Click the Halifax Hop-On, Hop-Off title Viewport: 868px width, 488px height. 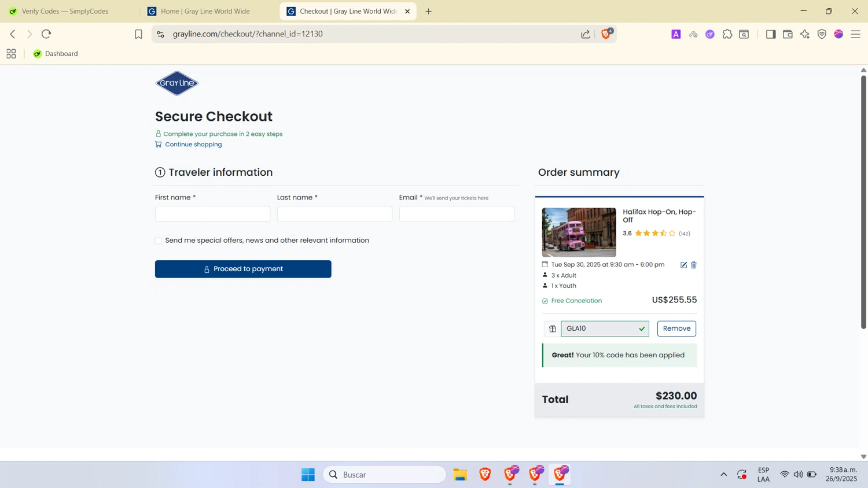659,216
